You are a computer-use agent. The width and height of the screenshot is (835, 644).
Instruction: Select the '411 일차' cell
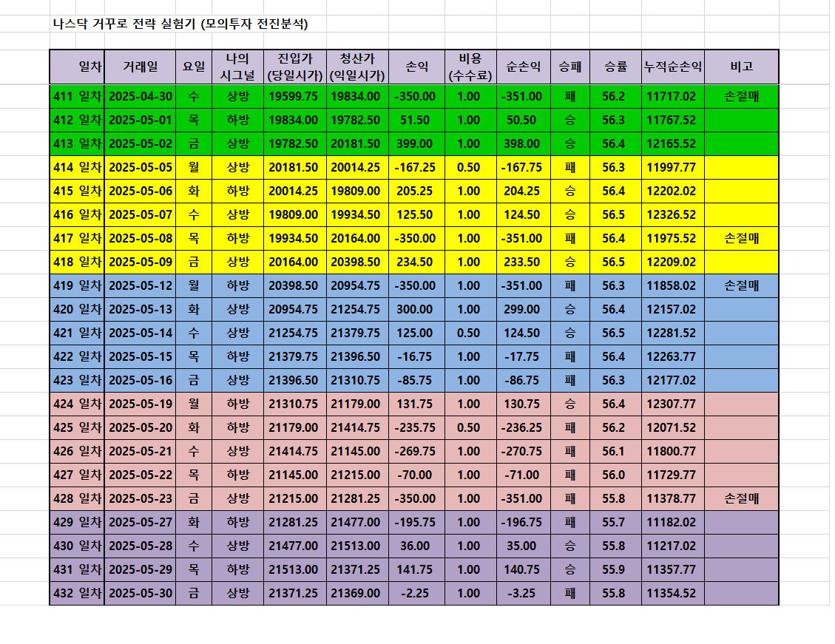tap(77, 96)
